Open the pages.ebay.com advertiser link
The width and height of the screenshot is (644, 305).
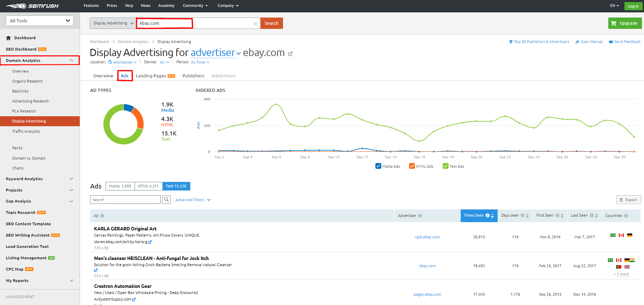click(x=427, y=294)
